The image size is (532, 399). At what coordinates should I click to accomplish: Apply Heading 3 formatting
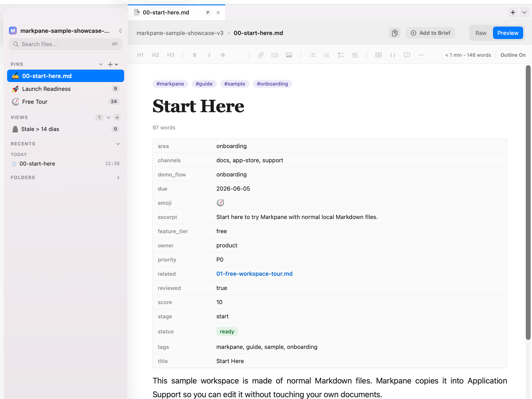(170, 55)
